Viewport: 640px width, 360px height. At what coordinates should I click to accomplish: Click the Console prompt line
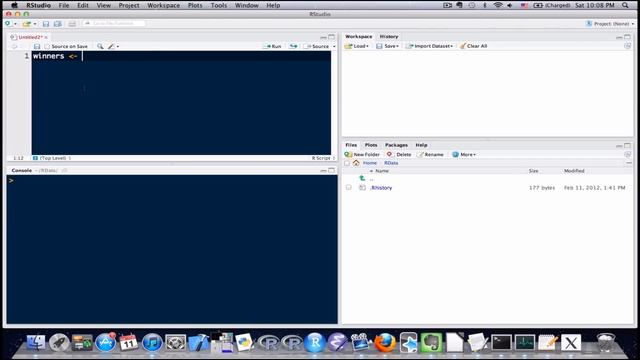171,180
